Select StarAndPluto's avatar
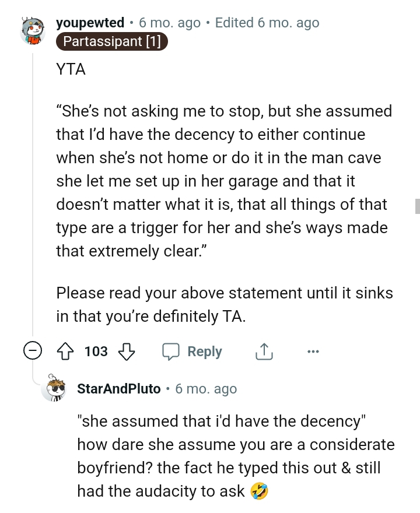 click(x=55, y=388)
